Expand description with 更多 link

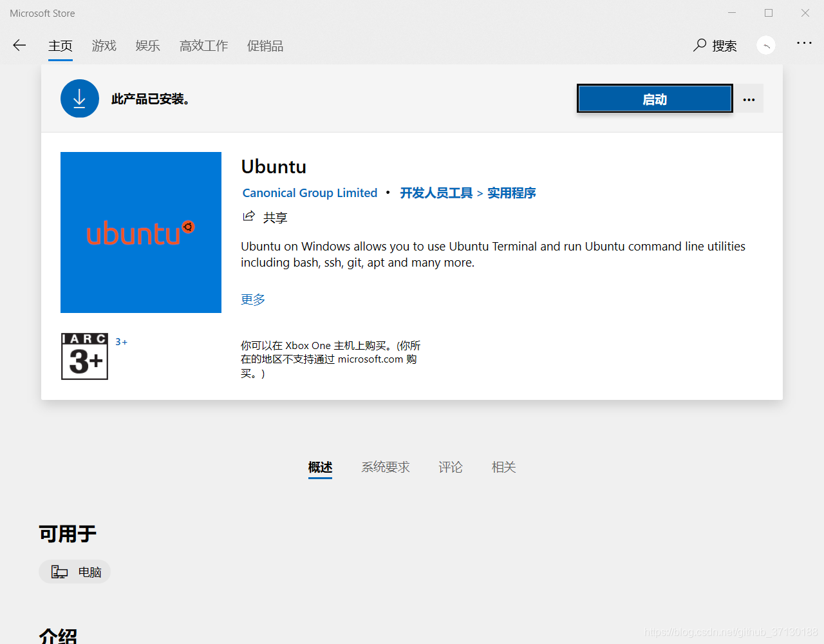253,299
